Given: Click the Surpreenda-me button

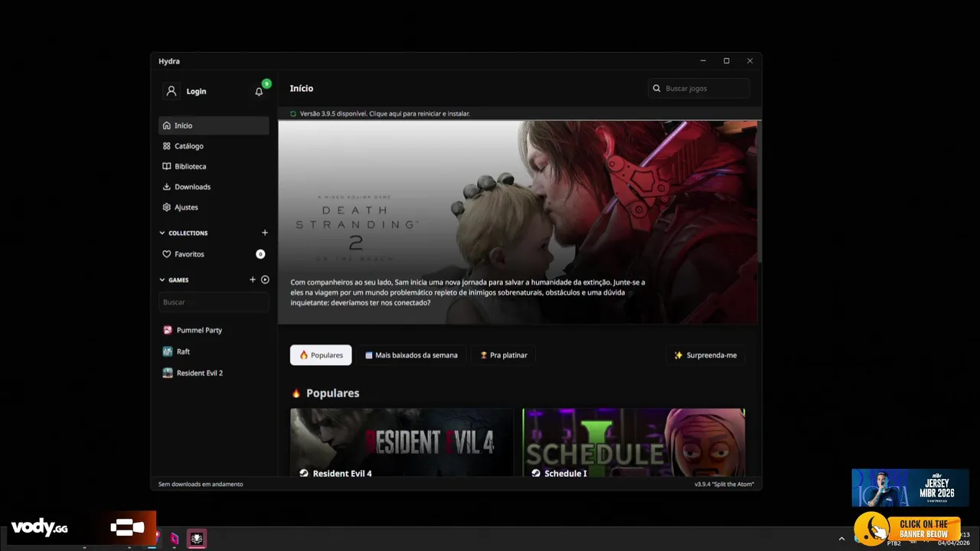Looking at the screenshot, I should coord(705,355).
